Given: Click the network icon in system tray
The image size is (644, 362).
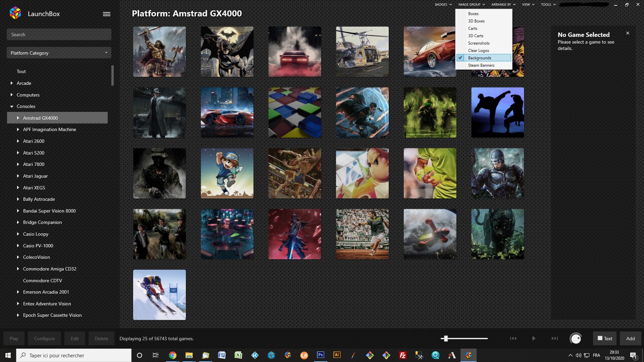Looking at the screenshot, I should tap(587, 355).
